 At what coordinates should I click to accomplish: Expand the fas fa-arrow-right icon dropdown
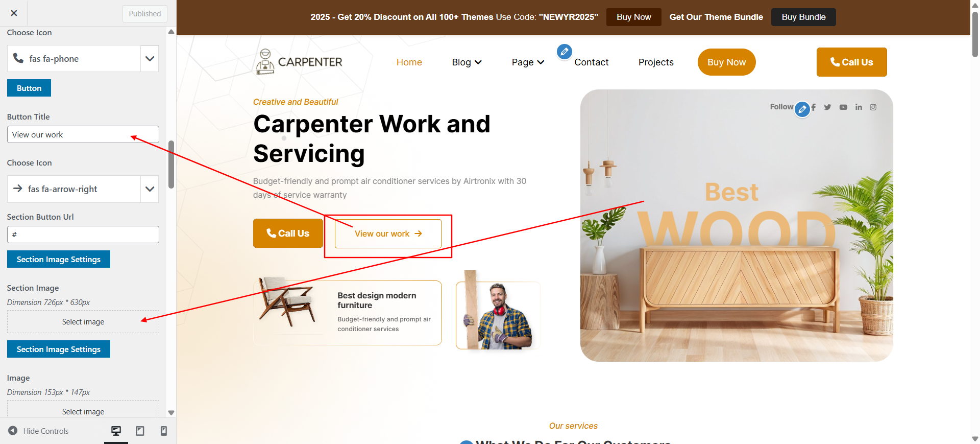click(x=150, y=189)
